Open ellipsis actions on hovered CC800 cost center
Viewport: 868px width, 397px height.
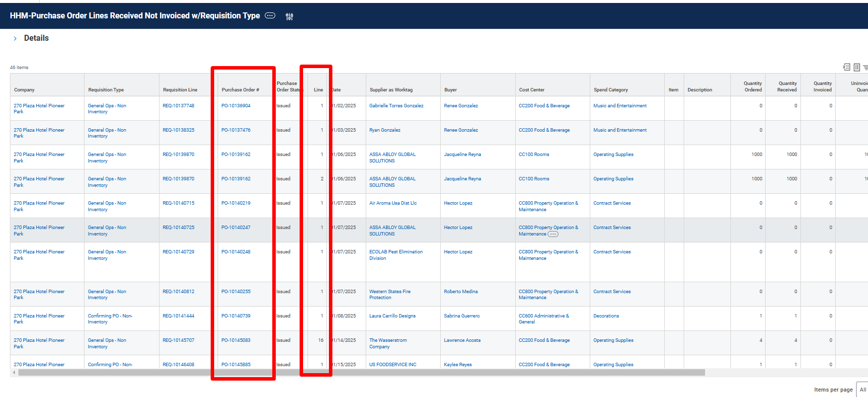[553, 234]
